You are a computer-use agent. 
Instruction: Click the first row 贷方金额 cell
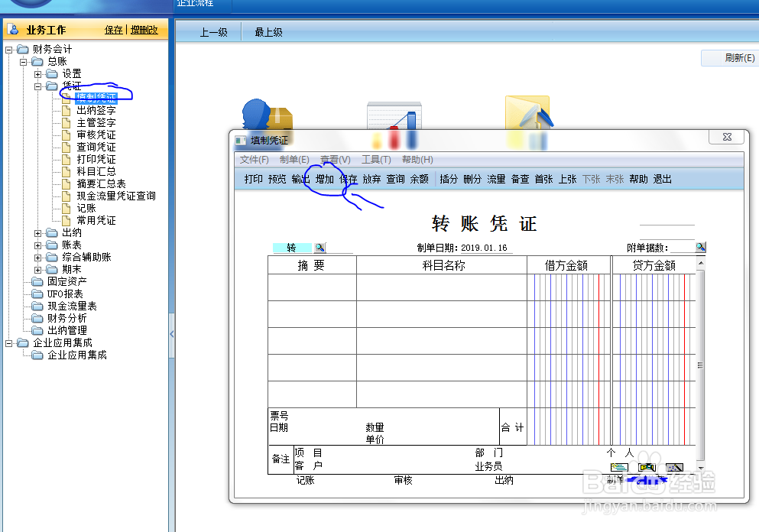click(654, 287)
